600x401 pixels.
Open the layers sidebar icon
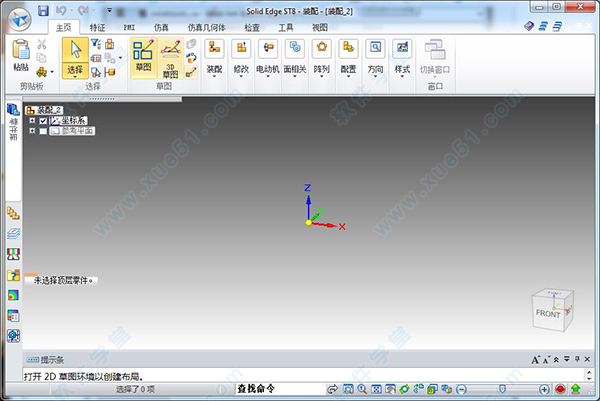13,233
